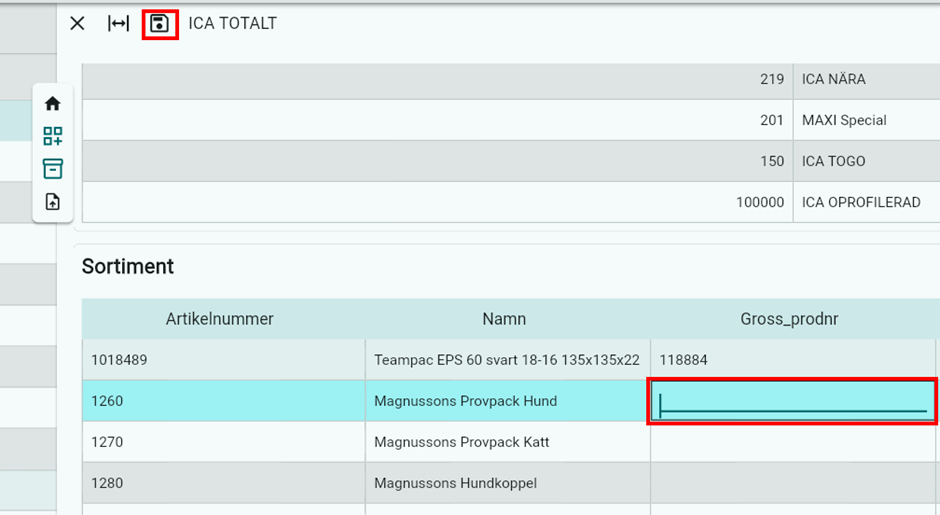Screen dimensions: 940x515
Task: Click the value 150
Action: pyautogui.click(x=772, y=161)
